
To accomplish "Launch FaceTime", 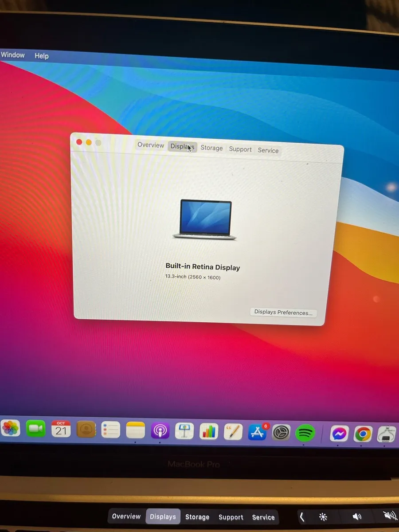I will (x=35, y=429).
